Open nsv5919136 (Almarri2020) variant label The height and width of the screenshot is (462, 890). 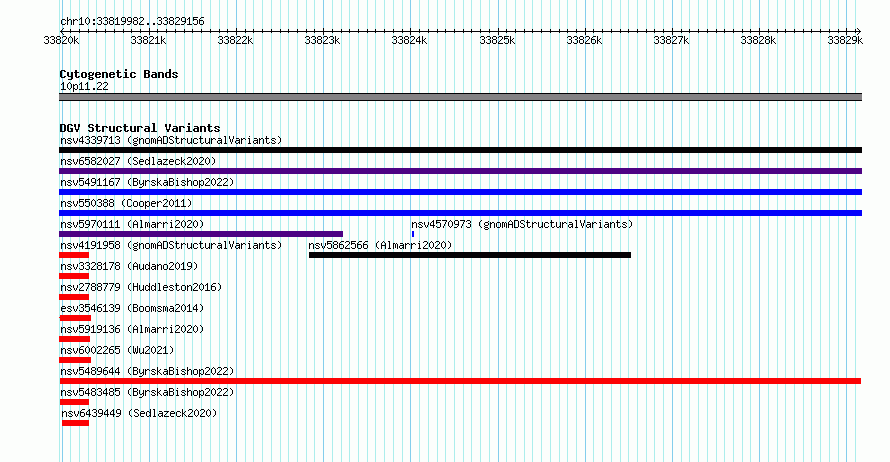pyautogui.click(x=132, y=329)
